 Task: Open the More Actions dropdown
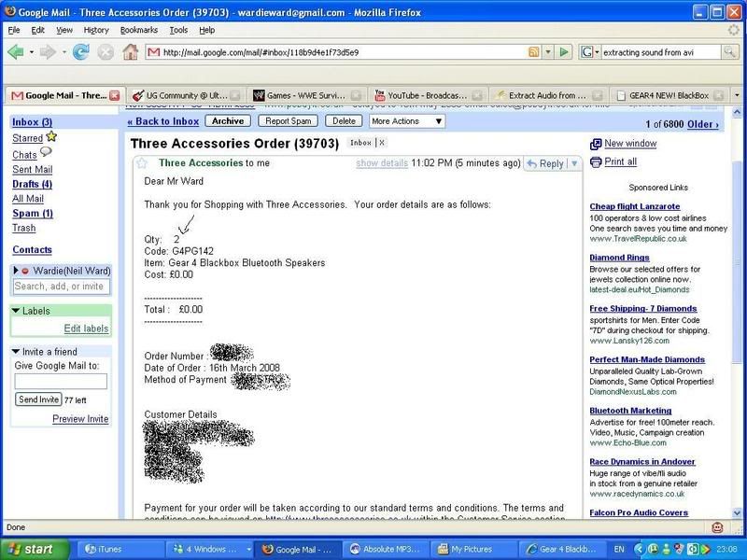[x=407, y=121]
